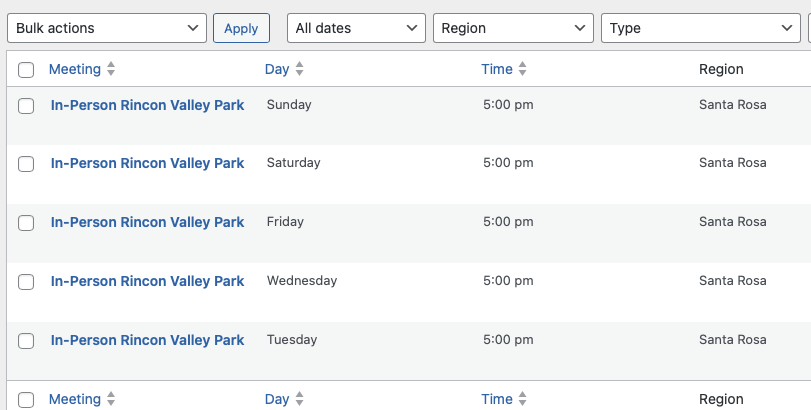
Task: Open the Region filter dropdown
Action: (x=513, y=28)
